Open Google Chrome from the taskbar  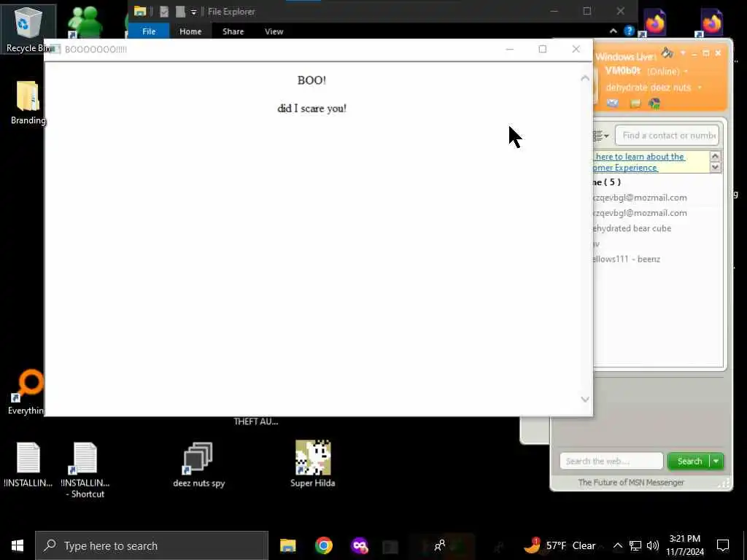click(x=323, y=545)
